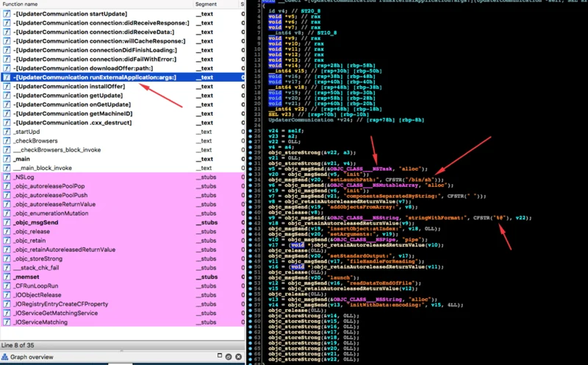Click function icon beside _CFRunLoopRun row
The width and height of the screenshot is (588, 365).
click(7, 286)
